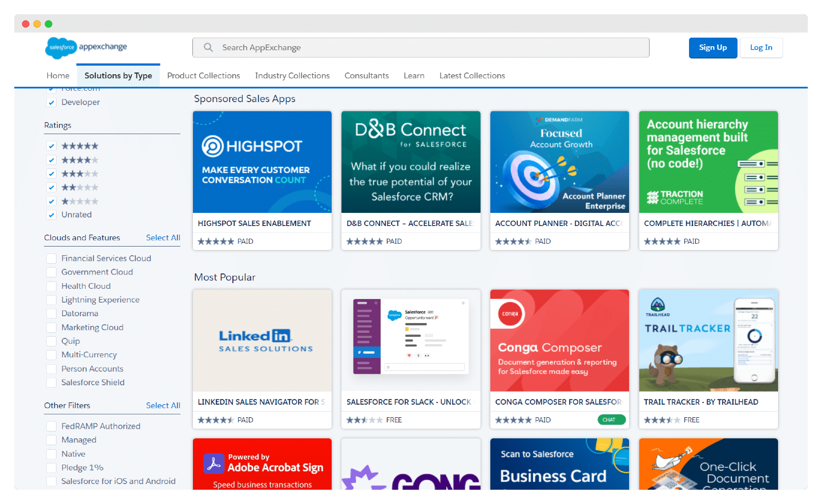Uncheck the Unrated filter checkbox
Image resolution: width=822 pixels, height=504 pixels.
coord(51,215)
